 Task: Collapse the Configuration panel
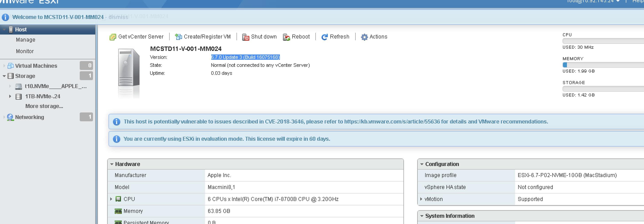[x=422, y=164]
